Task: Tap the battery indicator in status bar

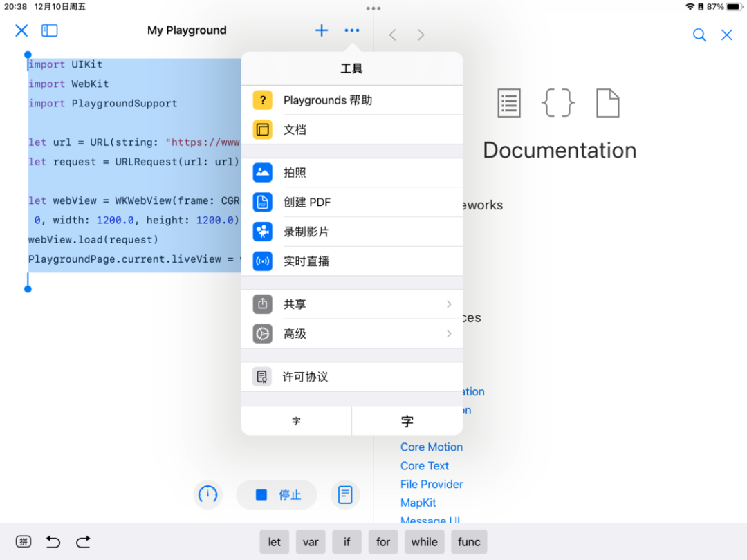Action: click(x=734, y=7)
